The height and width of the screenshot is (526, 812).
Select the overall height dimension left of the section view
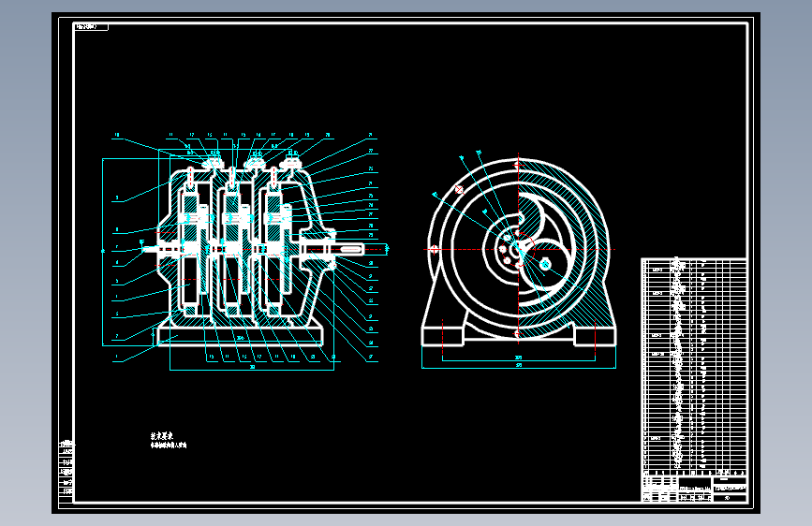pyautogui.click(x=103, y=252)
